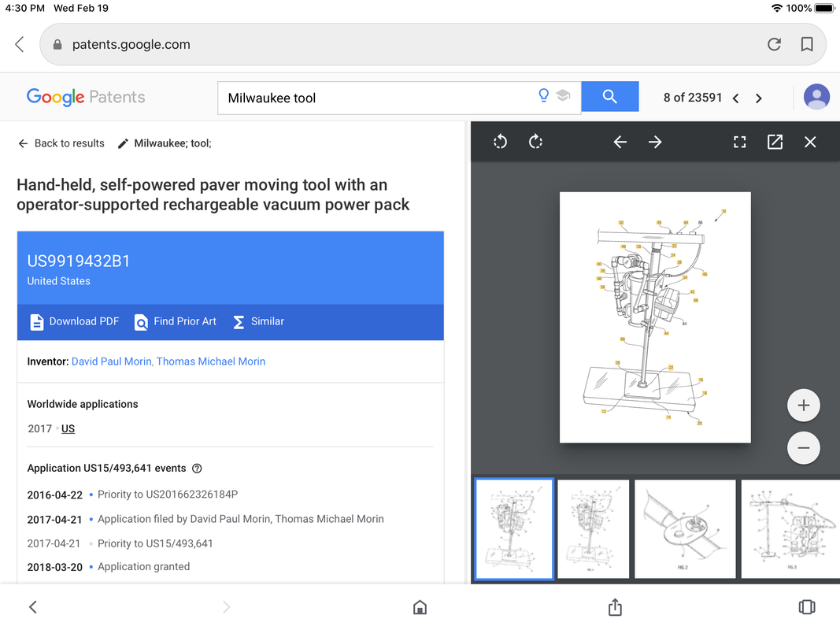
Task: Go to the previous search result chevron
Action: click(x=736, y=98)
